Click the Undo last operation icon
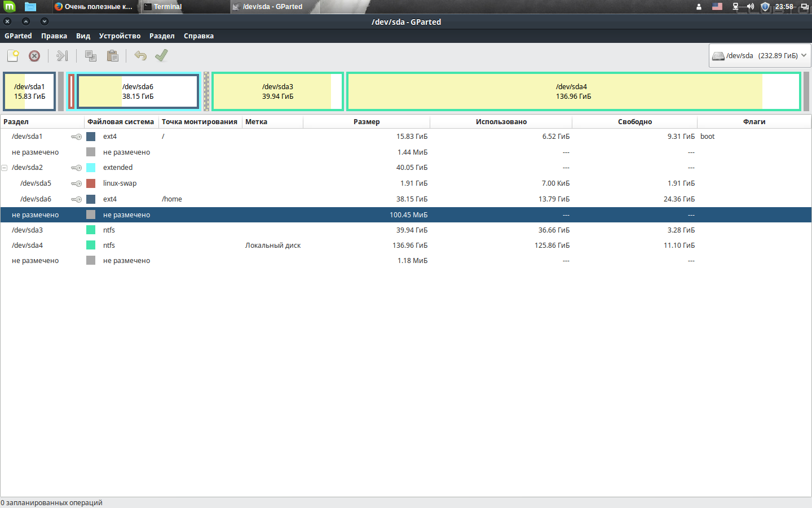The width and height of the screenshot is (812, 508). (x=140, y=56)
